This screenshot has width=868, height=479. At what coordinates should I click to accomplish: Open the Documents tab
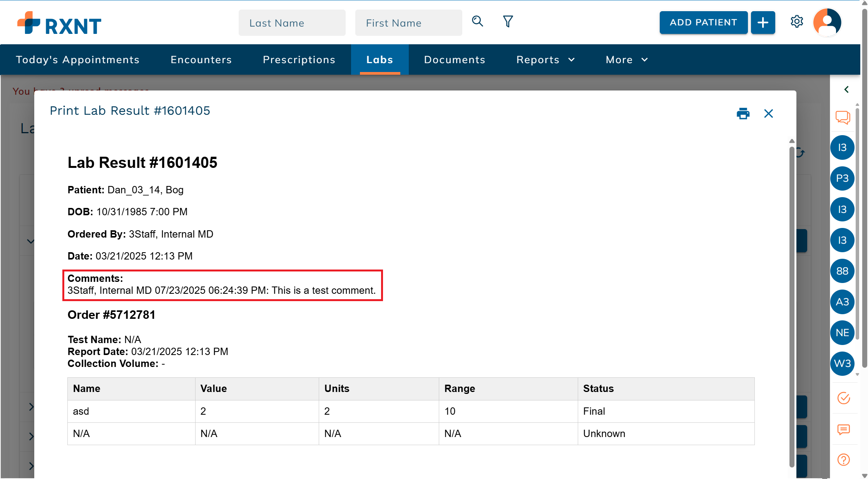click(455, 60)
